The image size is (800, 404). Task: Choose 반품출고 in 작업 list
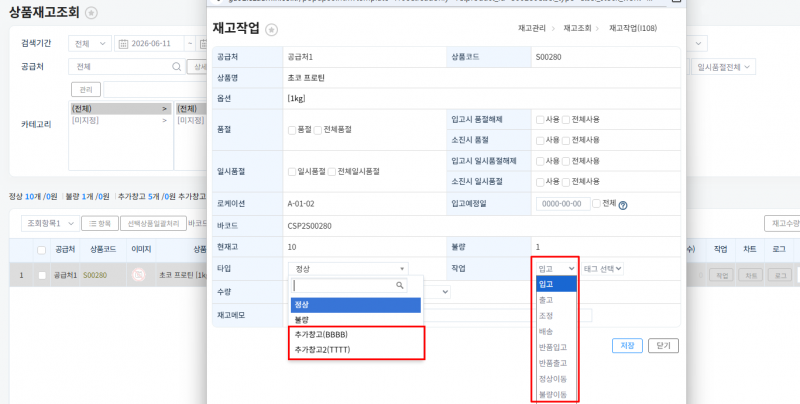(556, 363)
